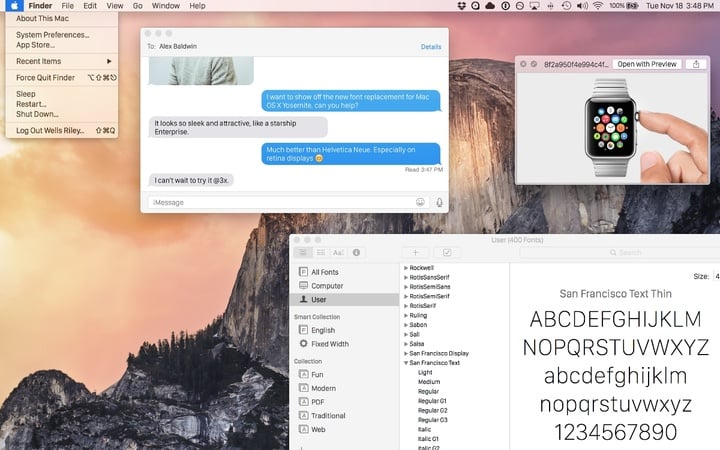Viewport: 720px width, 450px height.
Task: Expand the Sabon font family
Action: [x=406, y=325]
